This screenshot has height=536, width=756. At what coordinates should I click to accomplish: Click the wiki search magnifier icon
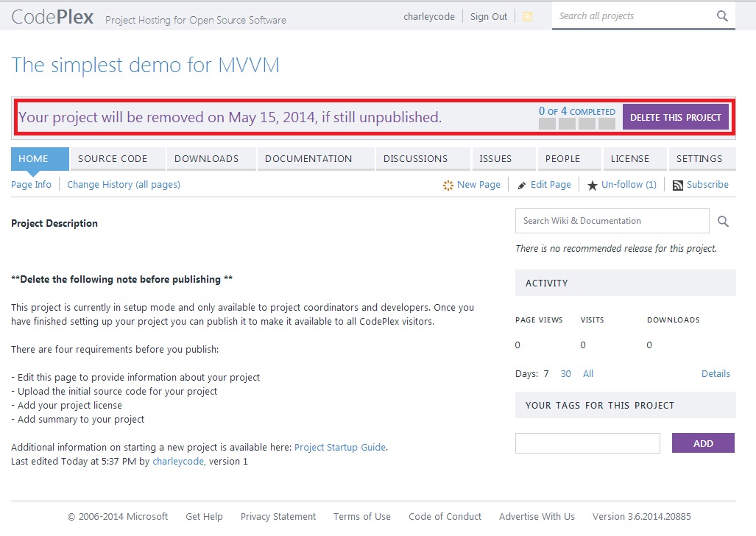click(723, 221)
